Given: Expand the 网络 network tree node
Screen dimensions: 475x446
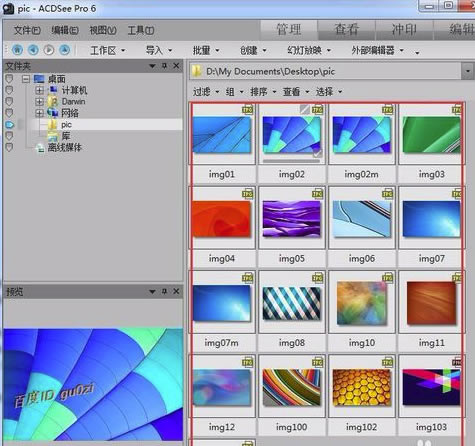Looking at the screenshot, I should (39, 113).
